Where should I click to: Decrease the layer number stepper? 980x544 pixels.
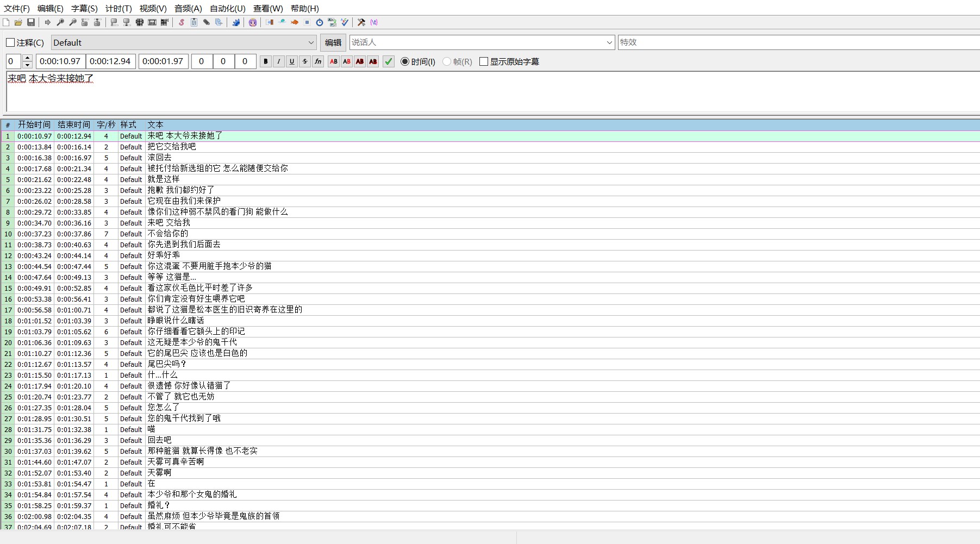(x=28, y=65)
